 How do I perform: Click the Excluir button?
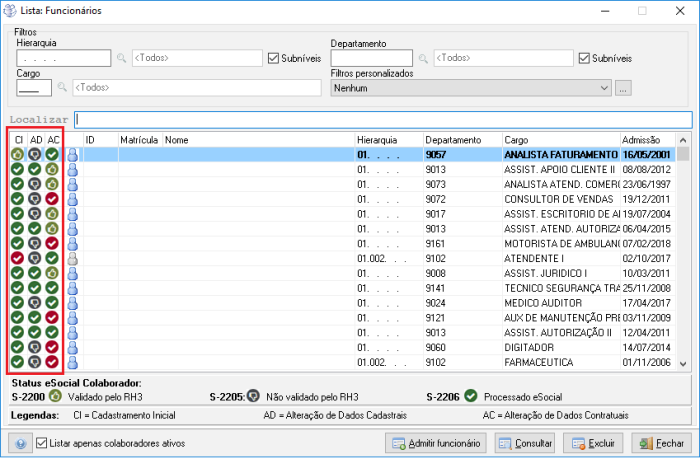[x=594, y=443]
